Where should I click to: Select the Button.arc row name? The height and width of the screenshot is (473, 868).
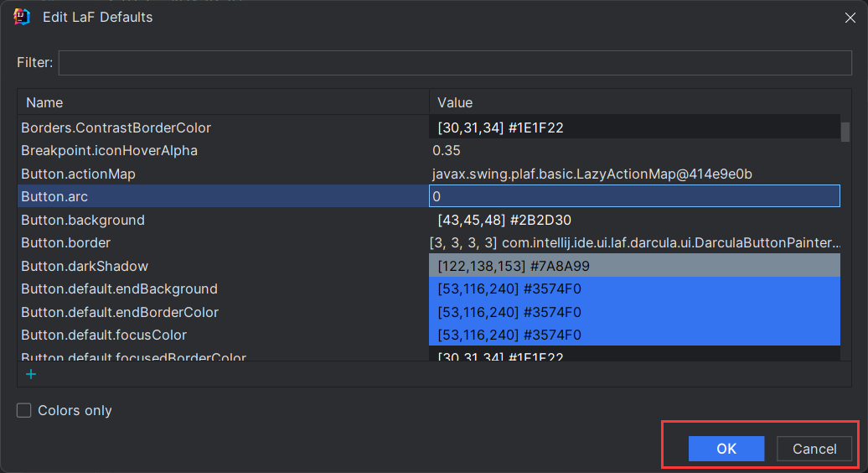pos(54,196)
